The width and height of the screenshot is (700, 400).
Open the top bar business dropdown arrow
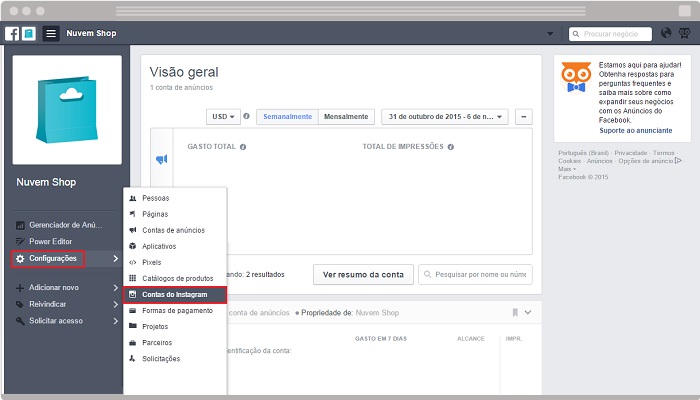click(550, 34)
